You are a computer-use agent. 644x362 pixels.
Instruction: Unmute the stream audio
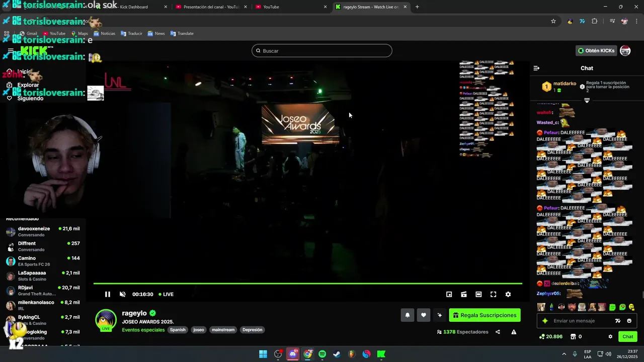[x=122, y=294]
